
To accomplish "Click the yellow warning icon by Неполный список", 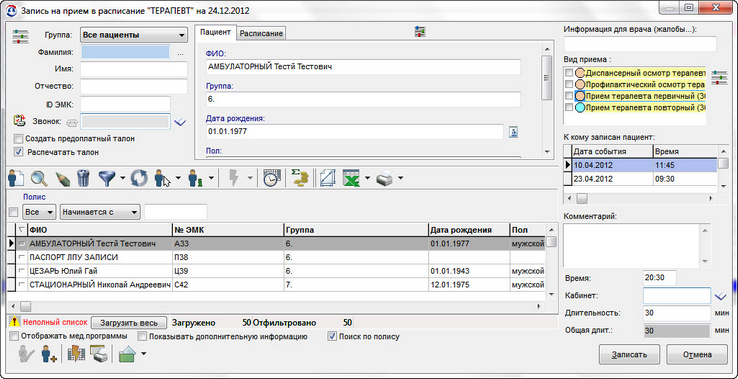I will (x=16, y=323).
